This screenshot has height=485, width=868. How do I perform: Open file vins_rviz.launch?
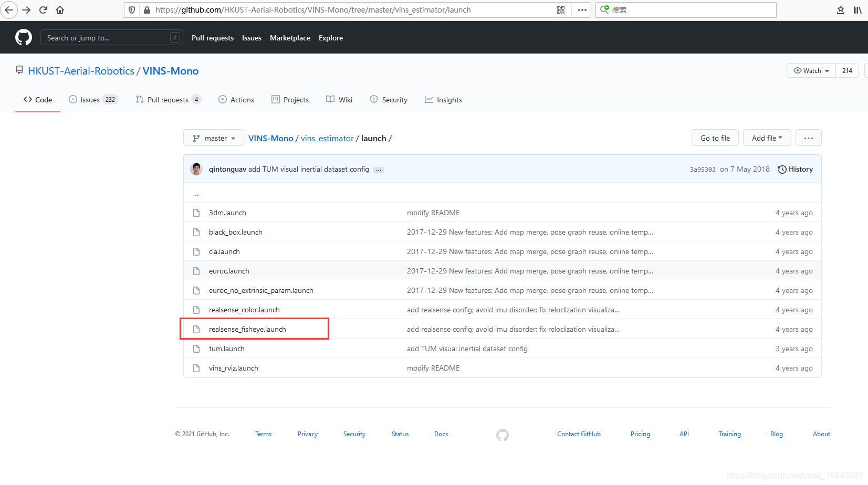234,368
